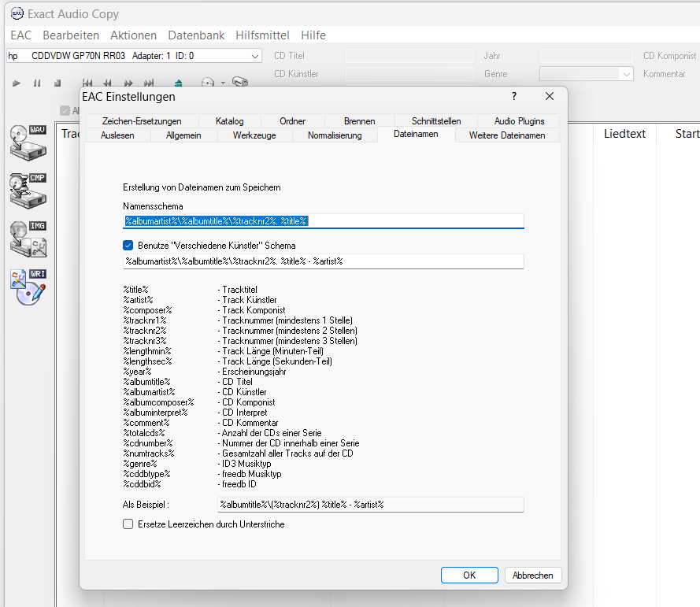Click the Exact Audio Copy title icon
The image size is (700, 607).
tap(17, 13)
